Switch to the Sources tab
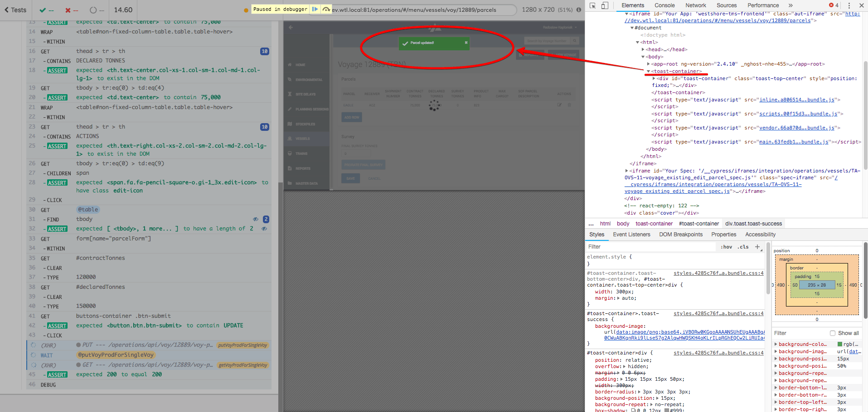 point(727,5)
